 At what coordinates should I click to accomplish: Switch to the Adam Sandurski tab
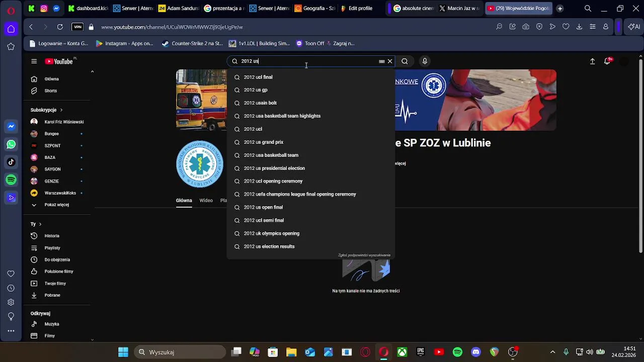[179, 8]
